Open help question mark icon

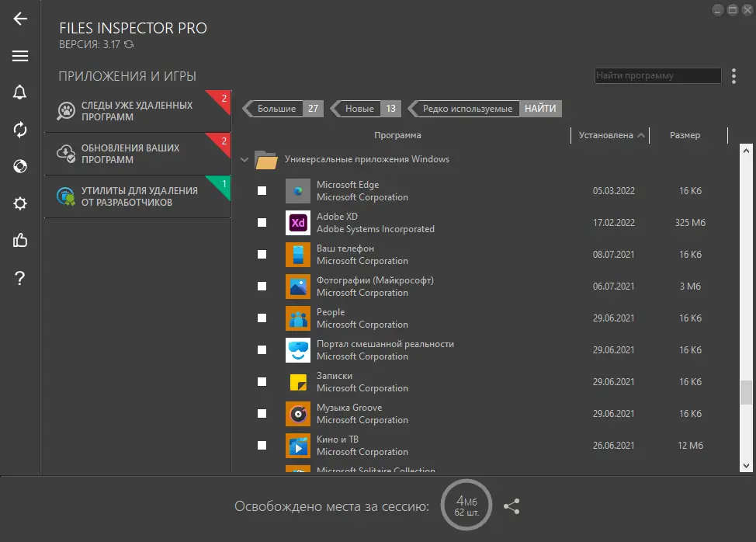[19, 278]
